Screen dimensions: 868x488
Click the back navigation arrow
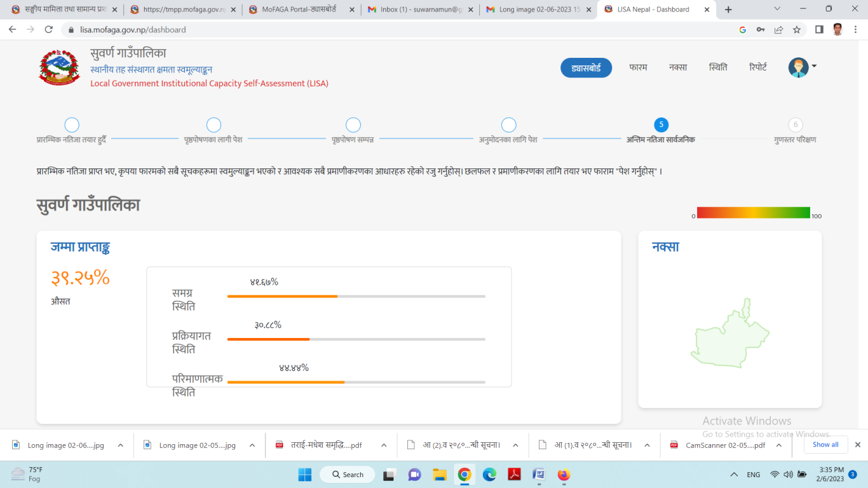[13, 29]
